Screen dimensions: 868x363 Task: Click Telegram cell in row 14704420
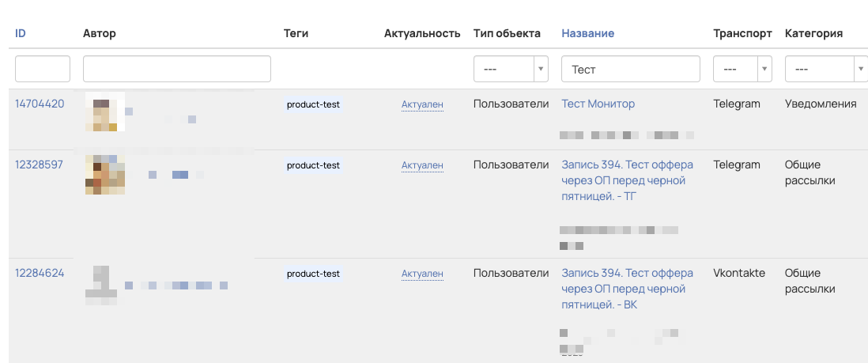737,104
